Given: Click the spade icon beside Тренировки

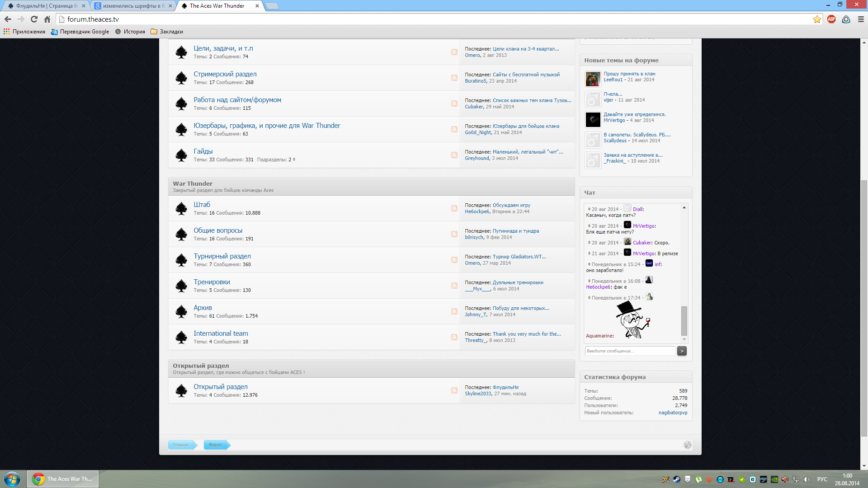Looking at the screenshot, I should 181,286.
